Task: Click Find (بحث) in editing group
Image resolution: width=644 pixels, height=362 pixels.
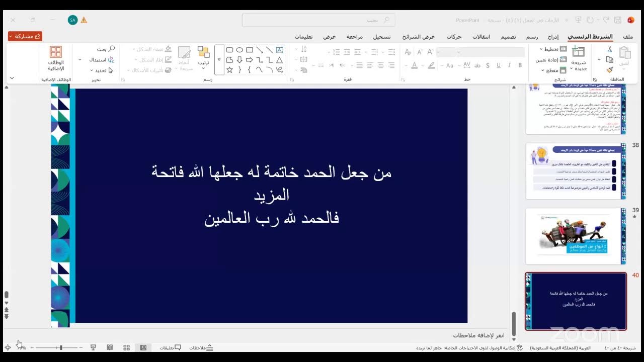Action: coord(106,49)
